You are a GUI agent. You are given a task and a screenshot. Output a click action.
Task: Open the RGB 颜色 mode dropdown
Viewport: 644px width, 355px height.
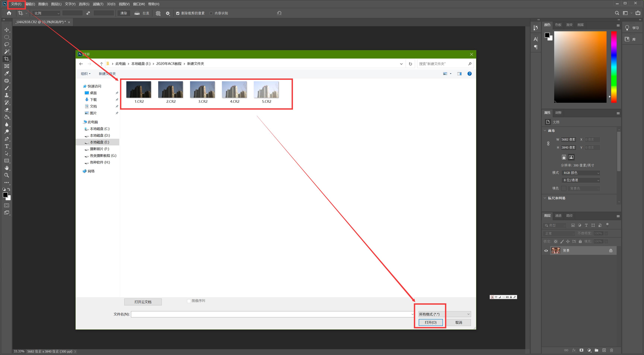pos(581,173)
